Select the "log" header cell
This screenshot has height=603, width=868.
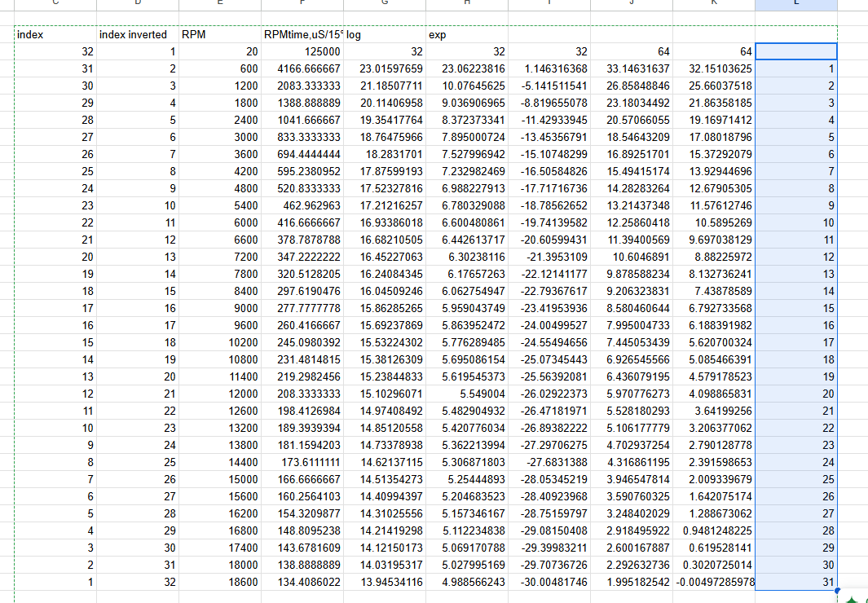tap(385, 34)
